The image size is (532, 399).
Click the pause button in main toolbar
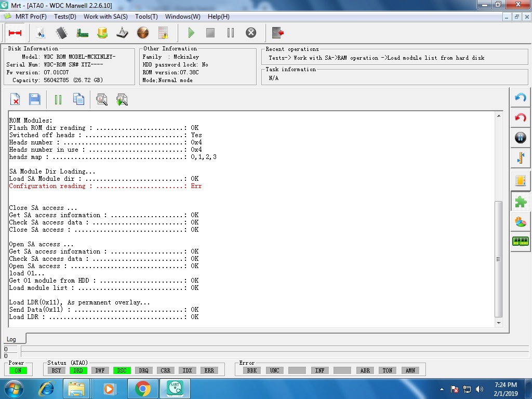pyautogui.click(x=231, y=33)
